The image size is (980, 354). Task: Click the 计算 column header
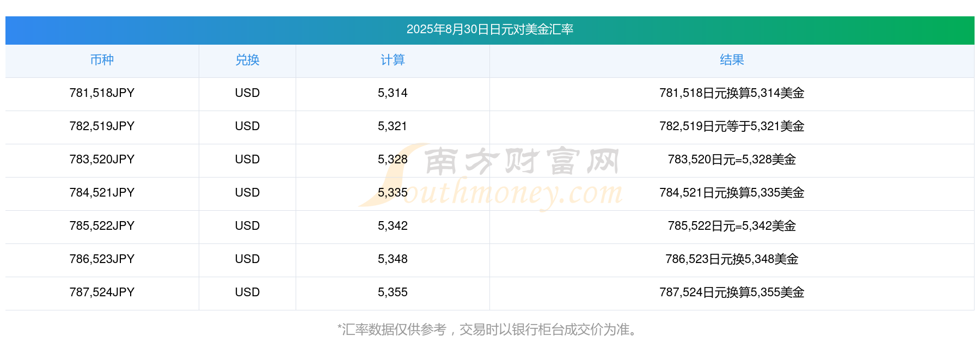coord(393,60)
